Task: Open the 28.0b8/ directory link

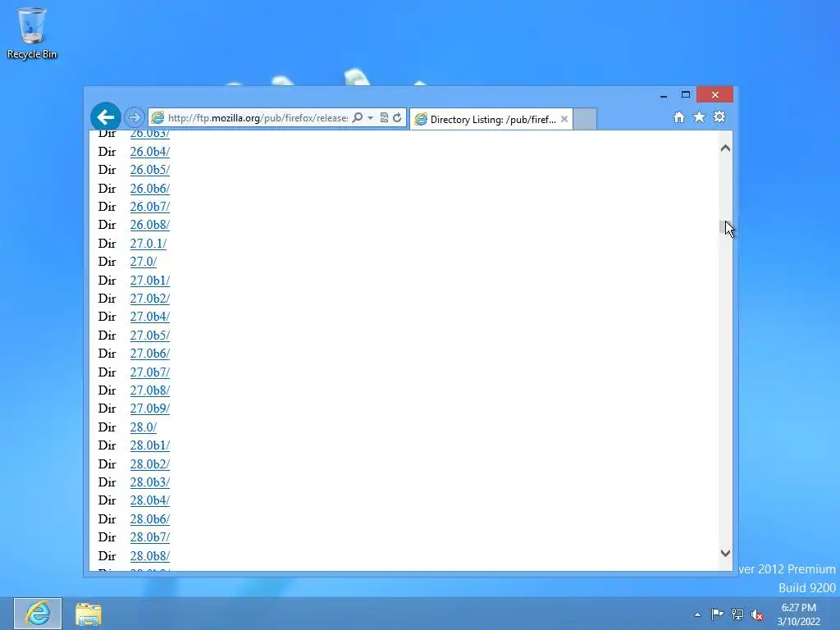Action: coord(149,556)
